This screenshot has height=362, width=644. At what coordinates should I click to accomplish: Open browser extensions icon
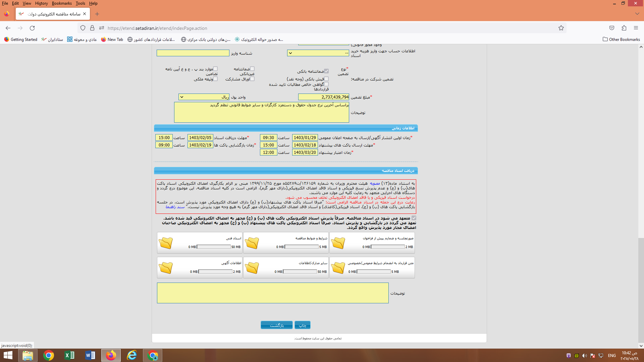pyautogui.click(x=624, y=28)
